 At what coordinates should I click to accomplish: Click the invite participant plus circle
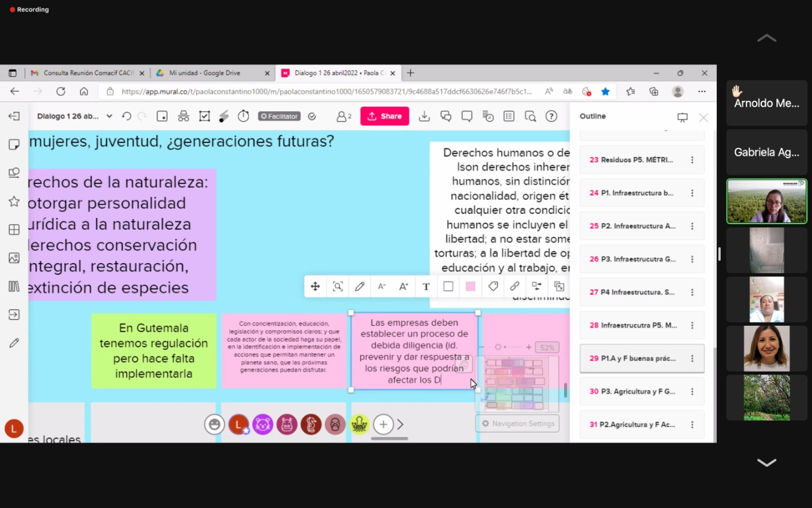pyautogui.click(x=383, y=424)
